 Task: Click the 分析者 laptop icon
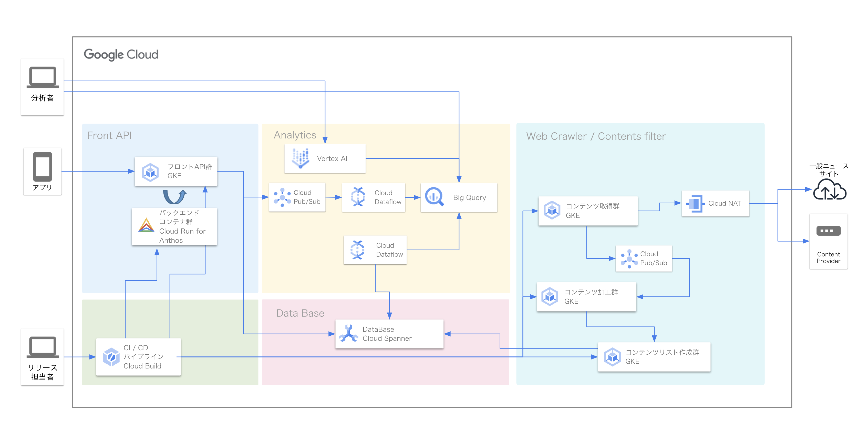(43, 77)
